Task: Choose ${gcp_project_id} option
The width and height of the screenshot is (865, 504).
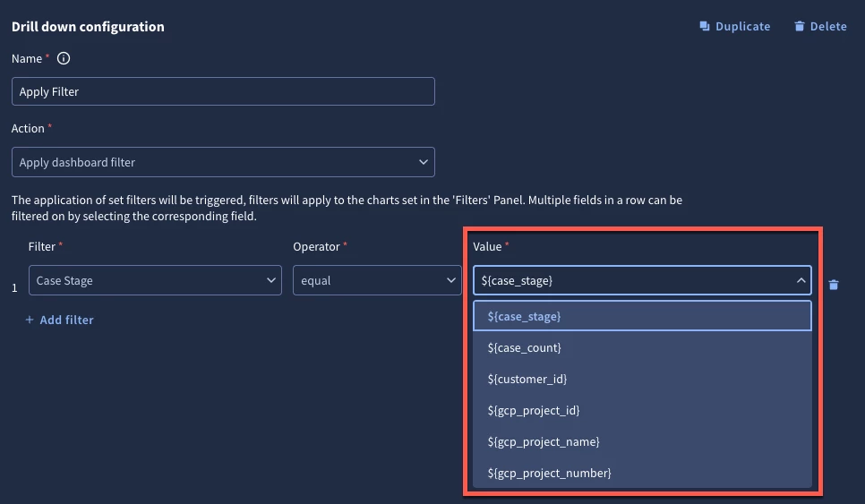Action: point(642,410)
